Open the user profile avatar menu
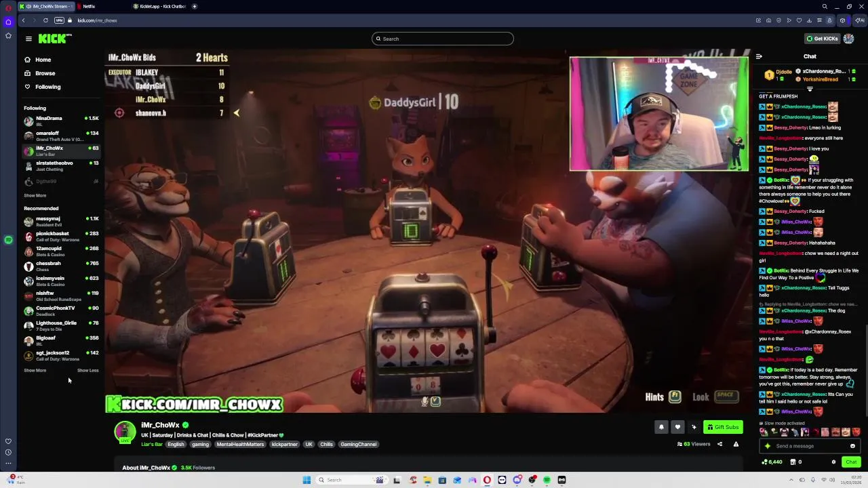The image size is (868, 488). pos(848,39)
